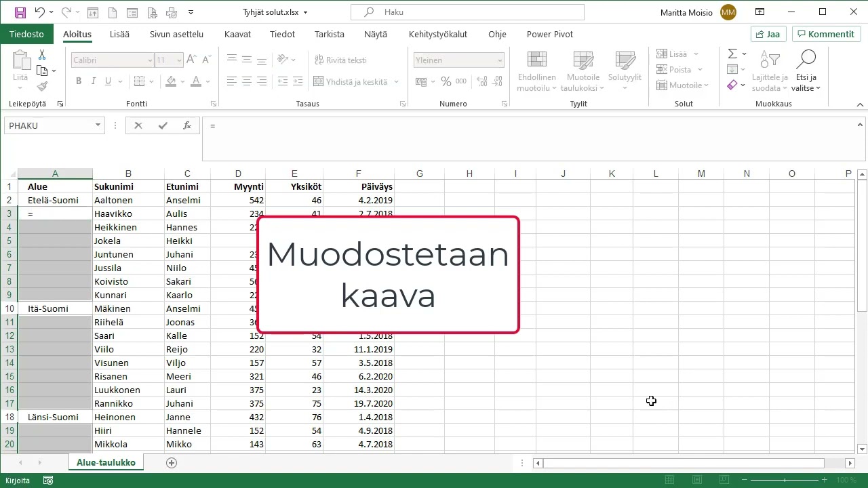This screenshot has height=488, width=868.
Task: Open the Calibri font name dropdown
Action: pyautogui.click(x=150, y=60)
